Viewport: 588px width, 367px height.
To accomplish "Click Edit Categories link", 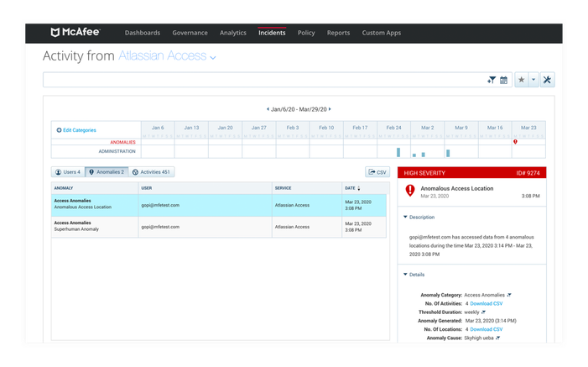I will 76,130.
